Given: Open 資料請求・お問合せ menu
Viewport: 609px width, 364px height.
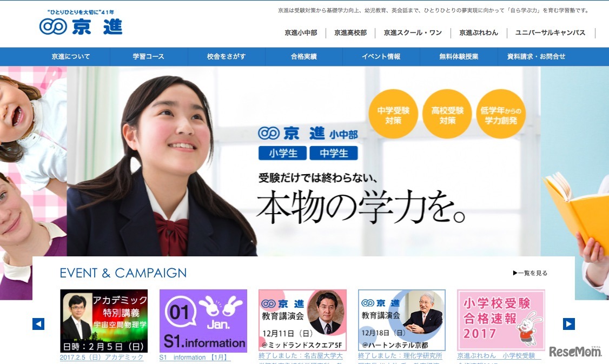Looking at the screenshot, I should 537,57.
